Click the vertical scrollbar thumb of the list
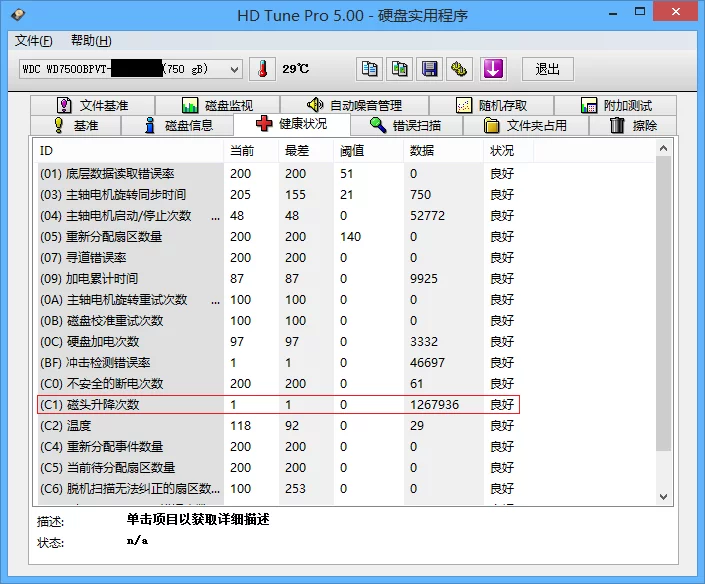 pyautogui.click(x=664, y=303)
